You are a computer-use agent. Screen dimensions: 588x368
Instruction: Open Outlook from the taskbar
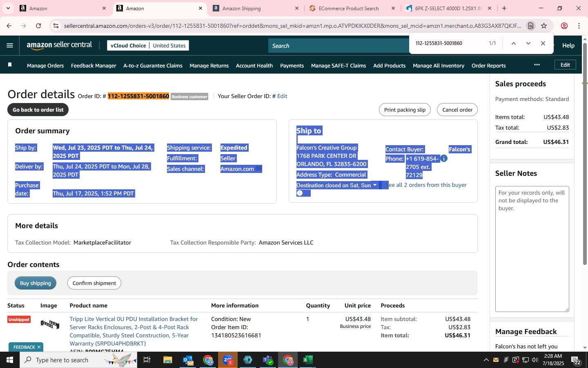click(188, 360)
